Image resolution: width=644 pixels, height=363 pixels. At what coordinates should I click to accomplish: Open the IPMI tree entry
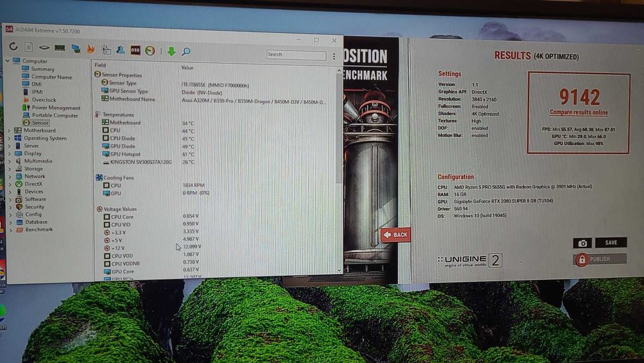pyautogui.click(x=37, y=92)
